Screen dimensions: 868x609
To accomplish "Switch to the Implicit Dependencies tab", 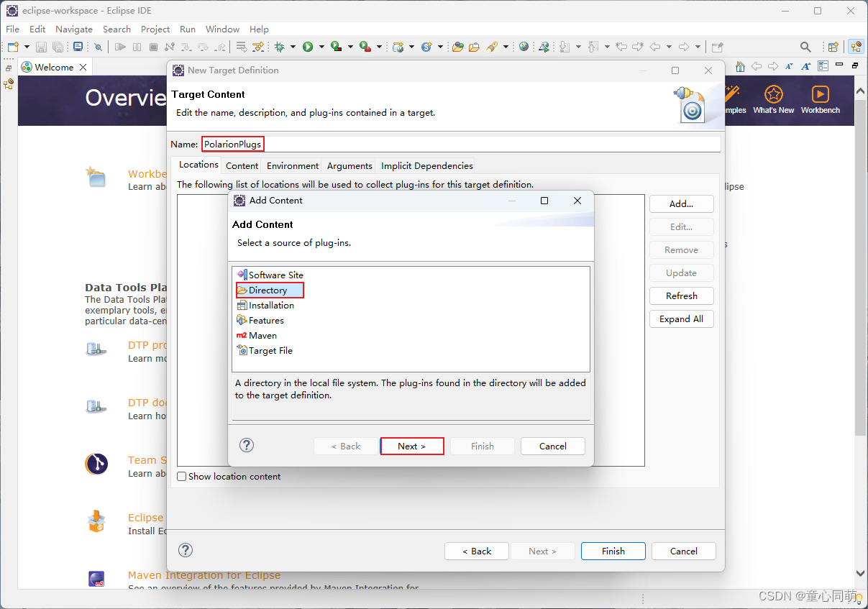I will (x=427, y=165).
